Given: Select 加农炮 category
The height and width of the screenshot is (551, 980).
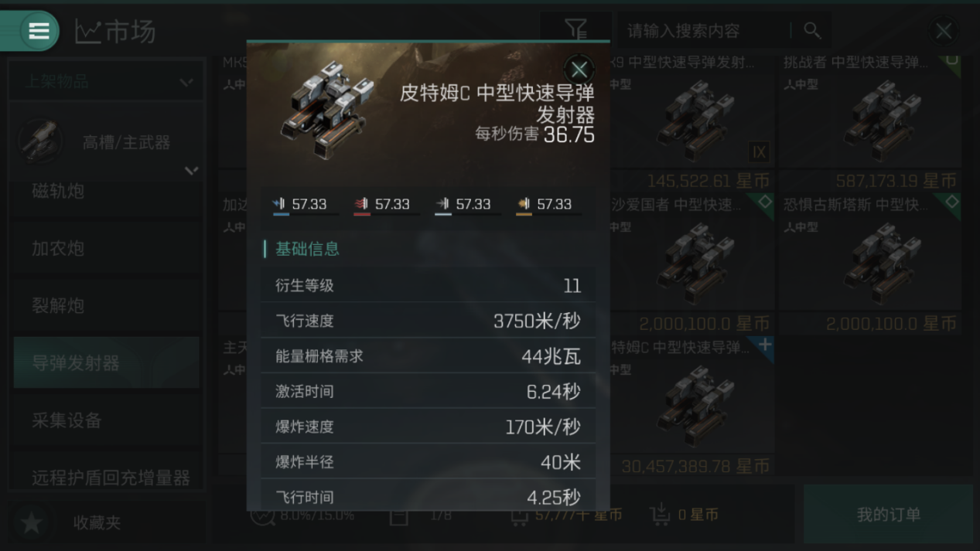Looking at the screenshot, I should (x=107, y=248).
